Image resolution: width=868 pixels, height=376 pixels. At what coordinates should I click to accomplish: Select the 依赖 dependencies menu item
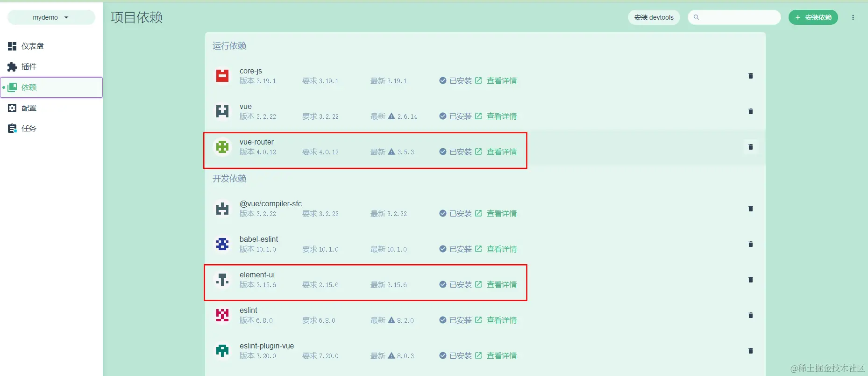click(51, 87)
